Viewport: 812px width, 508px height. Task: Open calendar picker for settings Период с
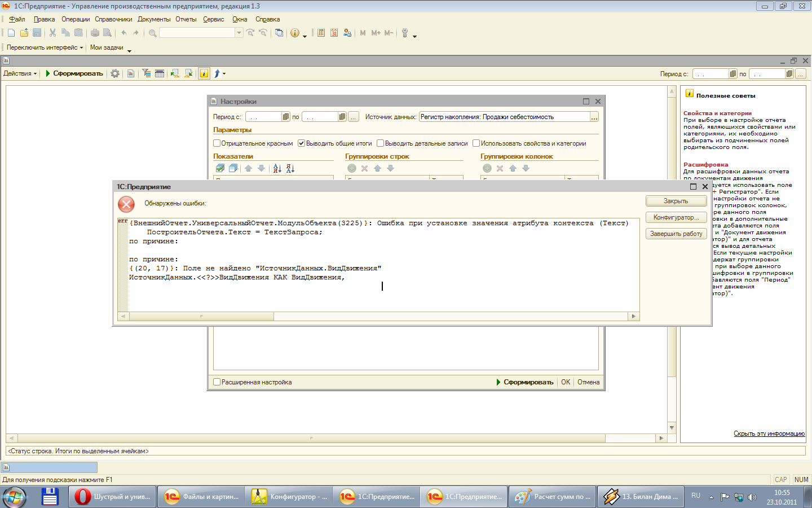286,117
